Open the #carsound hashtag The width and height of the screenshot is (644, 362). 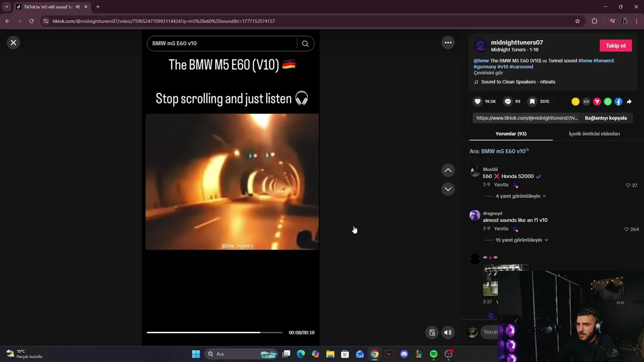click(x=522, y=67)
